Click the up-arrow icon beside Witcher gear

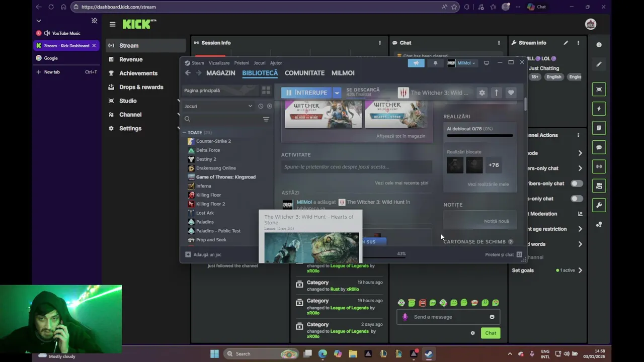point(497,93)
